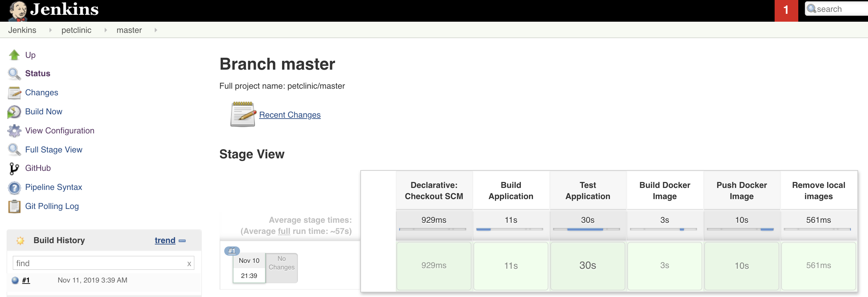Viewport: 868px width, 297px height.
Task: Click the Build History sun weather icon
Action: click(20, 240)
